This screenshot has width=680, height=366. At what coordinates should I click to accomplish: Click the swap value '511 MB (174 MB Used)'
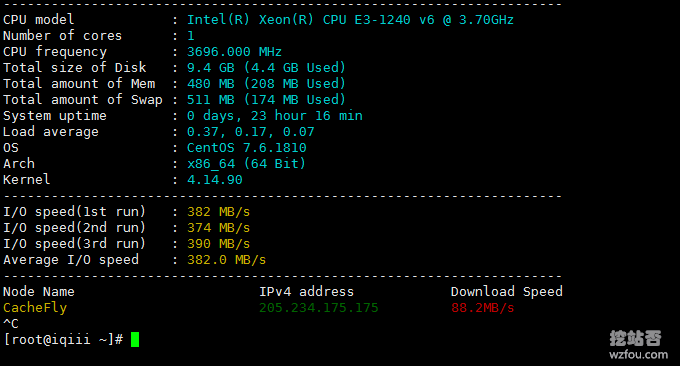[x=266, y=100]
